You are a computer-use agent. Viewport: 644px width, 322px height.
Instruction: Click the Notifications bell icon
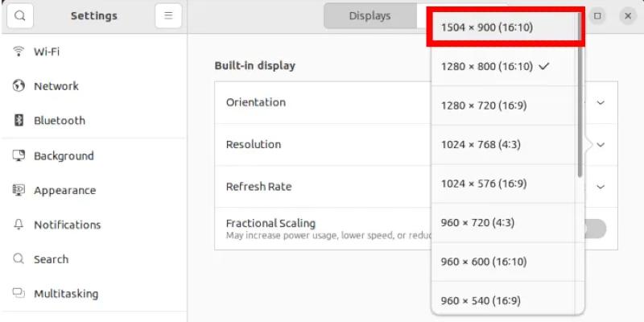click(19, 225)
